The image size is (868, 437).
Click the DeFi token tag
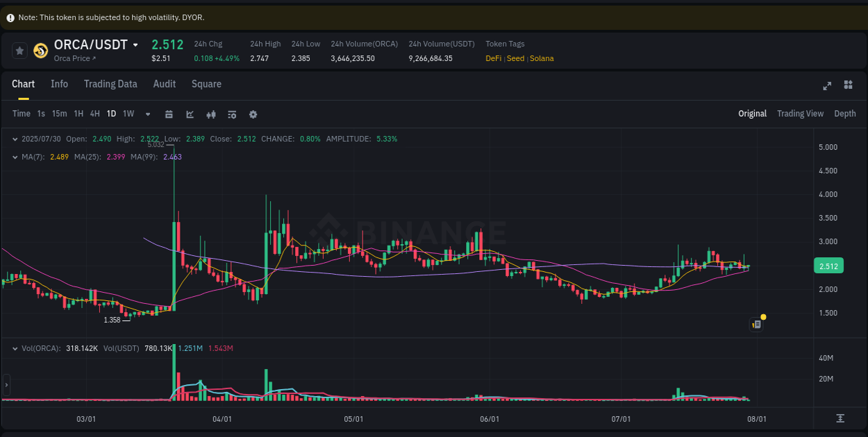pyautogui.click(x=493, y=58)
